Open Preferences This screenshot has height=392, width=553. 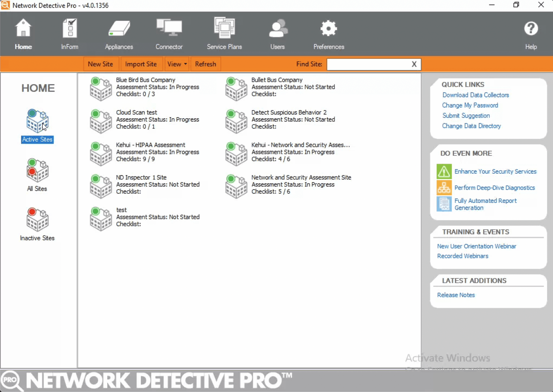(328, 34)
